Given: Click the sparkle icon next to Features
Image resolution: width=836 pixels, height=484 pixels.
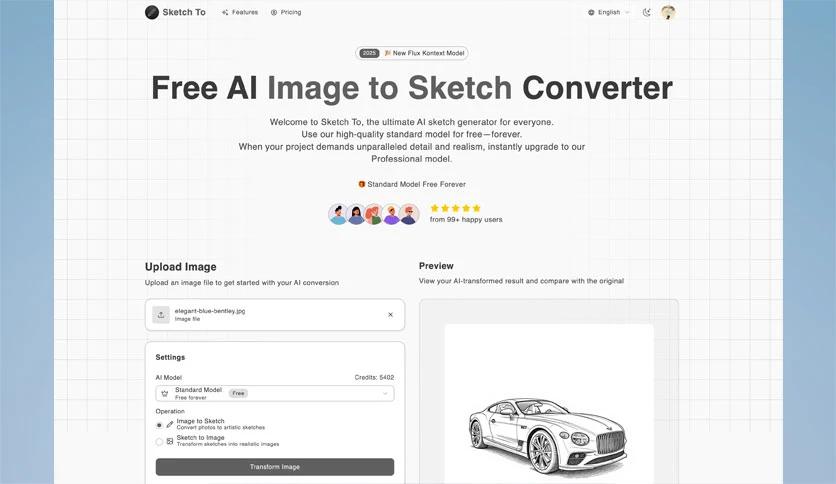Looking at the screenshot, I should click(x=225, y=12).
